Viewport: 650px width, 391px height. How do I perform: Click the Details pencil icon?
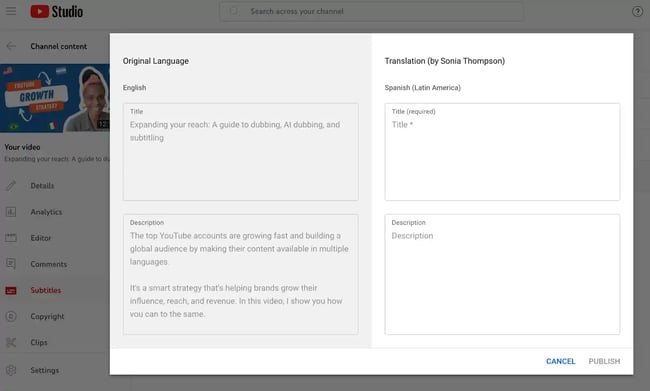(x=11, y=185)
